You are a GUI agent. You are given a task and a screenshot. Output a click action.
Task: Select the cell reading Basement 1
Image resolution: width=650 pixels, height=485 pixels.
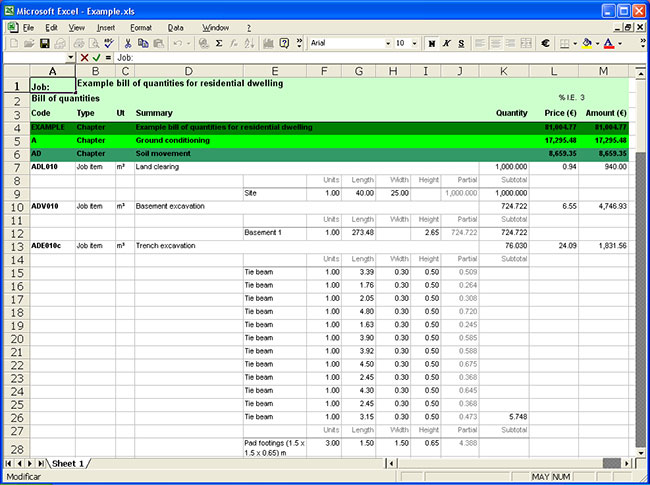[275, 233]
